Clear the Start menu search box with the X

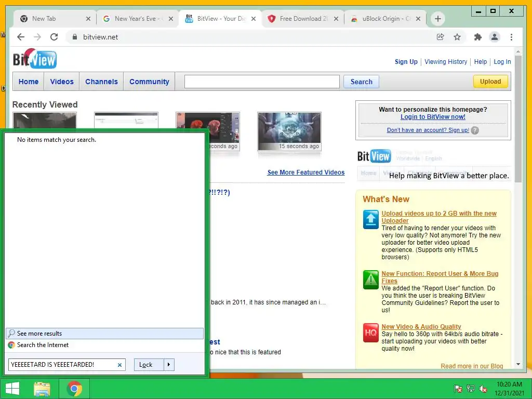(119, 365)
